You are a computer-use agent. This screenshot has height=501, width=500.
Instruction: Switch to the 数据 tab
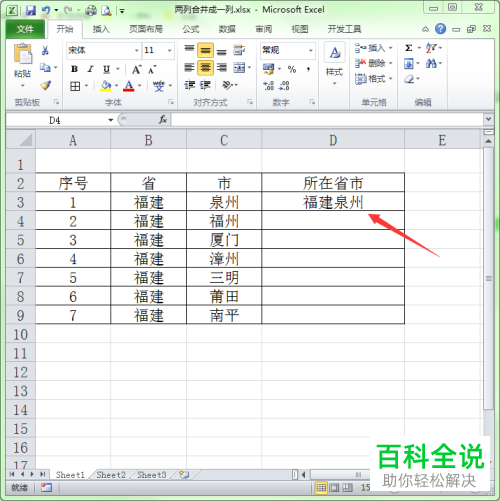point(227,29)
